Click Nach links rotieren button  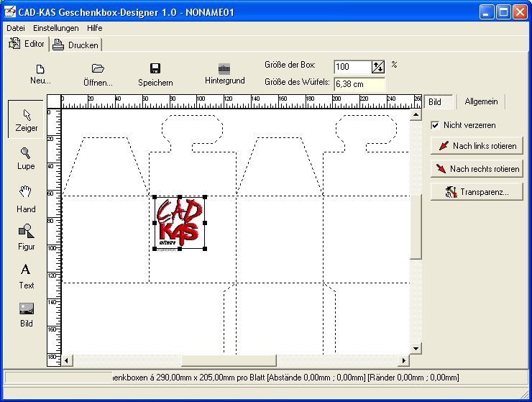[477, 146]
